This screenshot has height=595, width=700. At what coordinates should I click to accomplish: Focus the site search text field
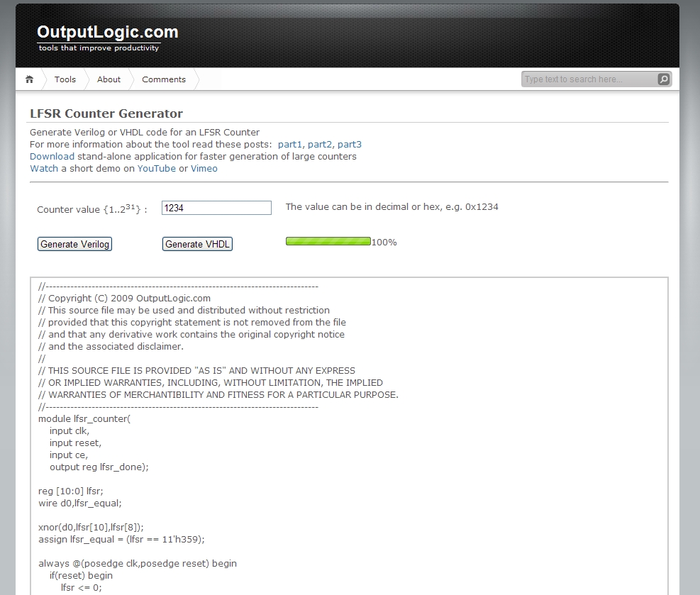[589, 79]
